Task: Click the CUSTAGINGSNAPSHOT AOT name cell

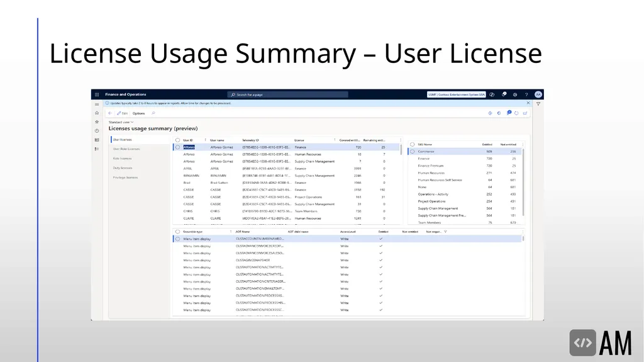Action: pyautogui.click(x=253, y=261)
